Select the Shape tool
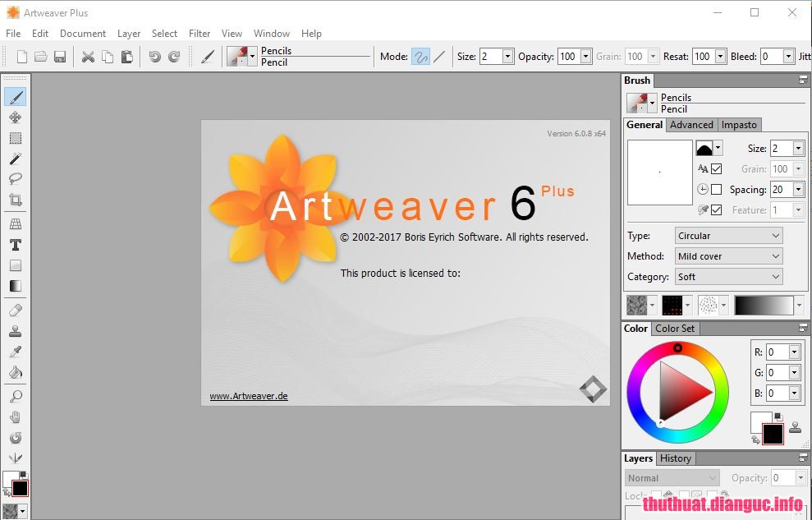Screen dimensions: 812x520 point(16,265)
